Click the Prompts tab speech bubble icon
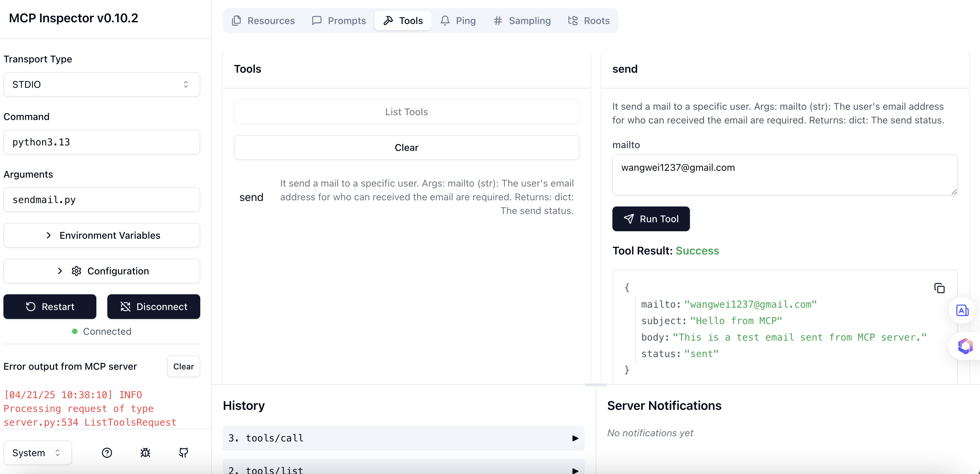This screenshot has height=474, width=980. point(316,21)
